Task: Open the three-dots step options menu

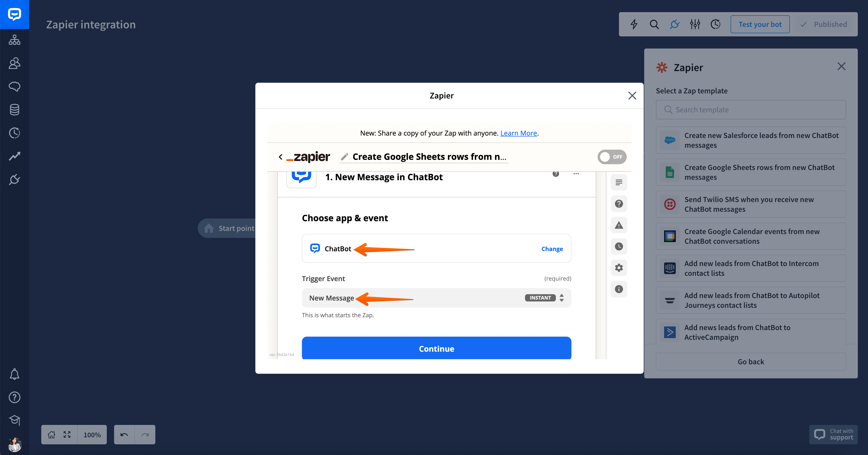Action: (x=576, y=174)
